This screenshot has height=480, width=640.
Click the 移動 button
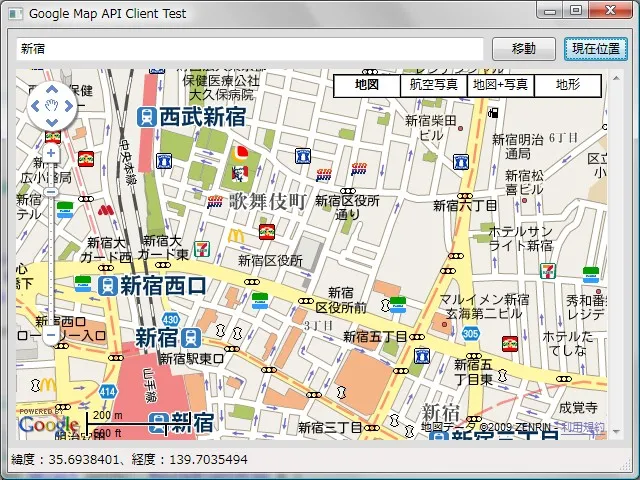(524, 49)
